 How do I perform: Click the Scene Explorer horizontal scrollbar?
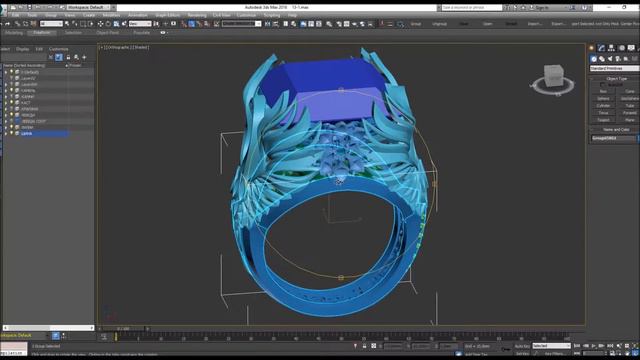pos(48,328)
